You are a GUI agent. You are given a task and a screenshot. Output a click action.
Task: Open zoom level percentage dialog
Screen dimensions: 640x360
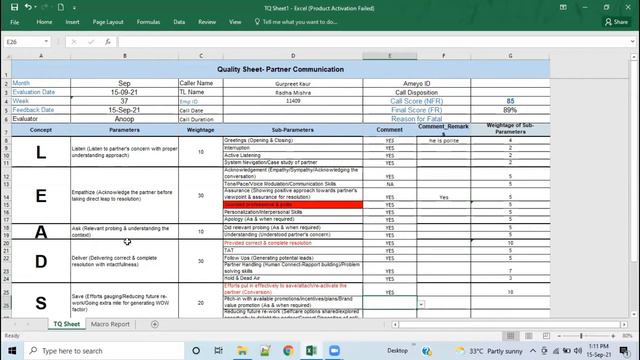627,336
